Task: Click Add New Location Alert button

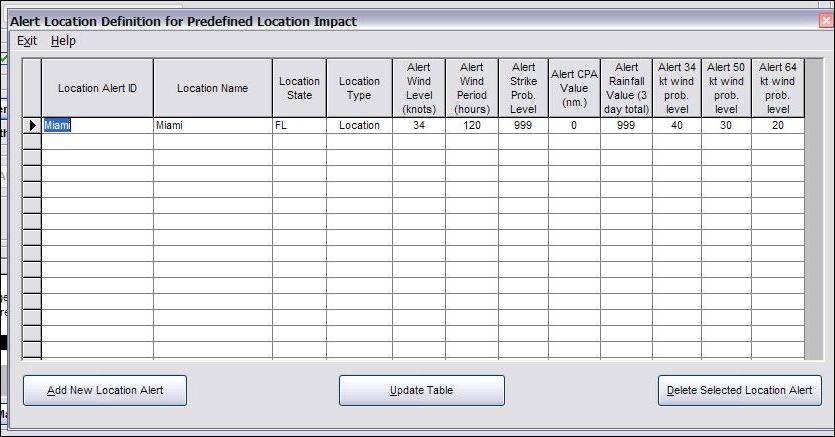Action: click(105, 390)
